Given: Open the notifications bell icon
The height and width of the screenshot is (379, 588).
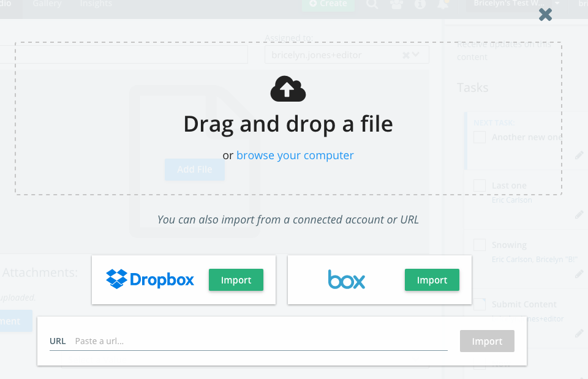Looking at the screenshot, I should coord(443,4).
